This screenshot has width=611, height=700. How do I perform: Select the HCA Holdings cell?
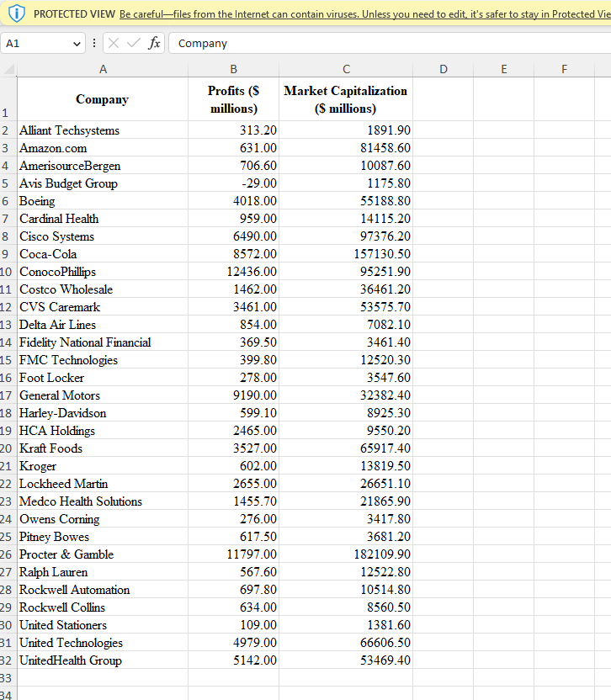[x=103, y=431]
